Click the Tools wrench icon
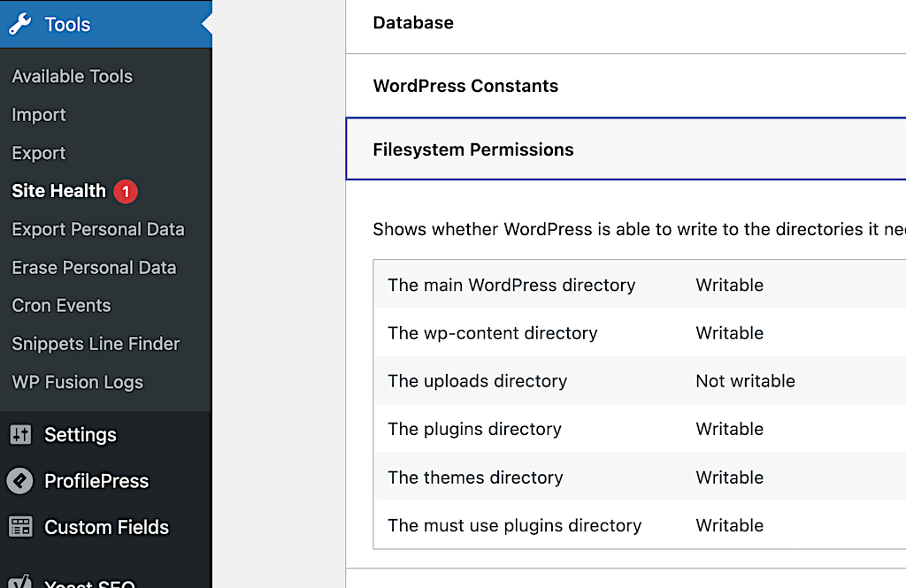The height and width of the screenshot is (588, 906). point(20,24)
